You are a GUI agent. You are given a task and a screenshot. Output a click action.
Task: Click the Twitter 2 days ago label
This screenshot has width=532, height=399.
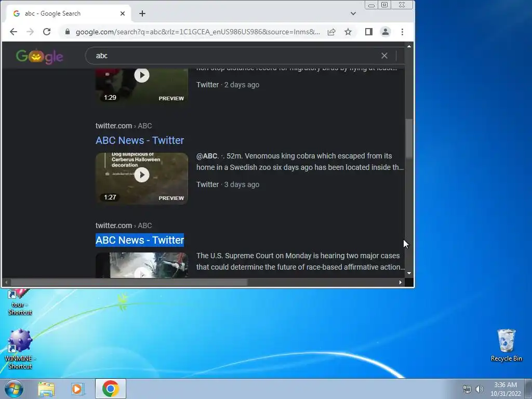coord(228,85)
